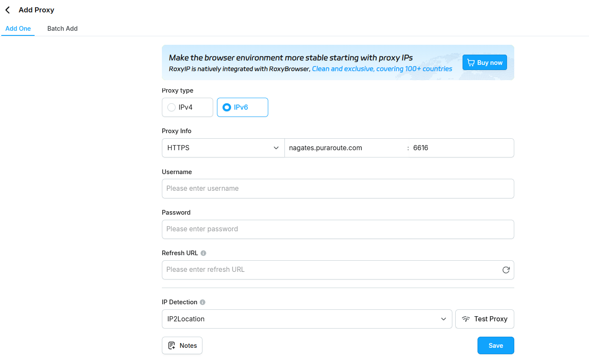Click the port field showing 6616
Image resolution: width=589 pixels, height=364 pixels.
click(461, 148)
